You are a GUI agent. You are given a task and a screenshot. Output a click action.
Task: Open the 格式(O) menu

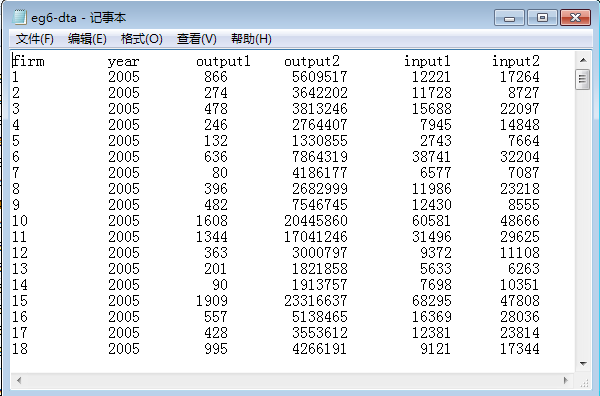pyautogui.click(x=142, y=39)
